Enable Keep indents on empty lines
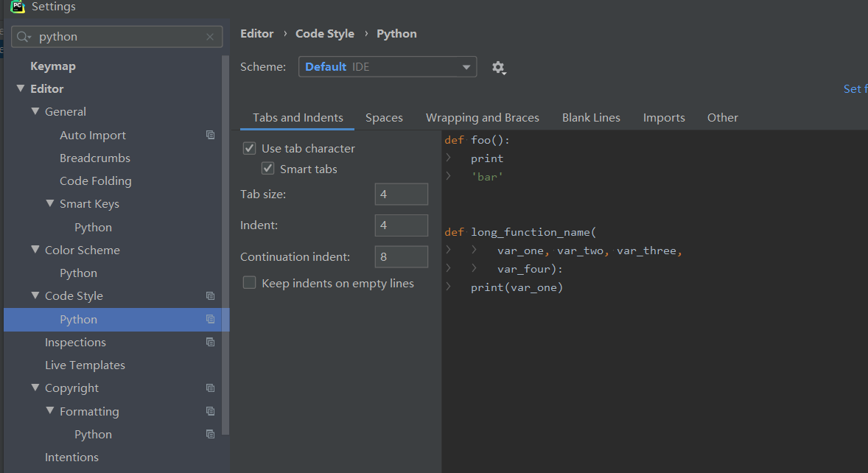The image size is (868, 473). point(250,283)
